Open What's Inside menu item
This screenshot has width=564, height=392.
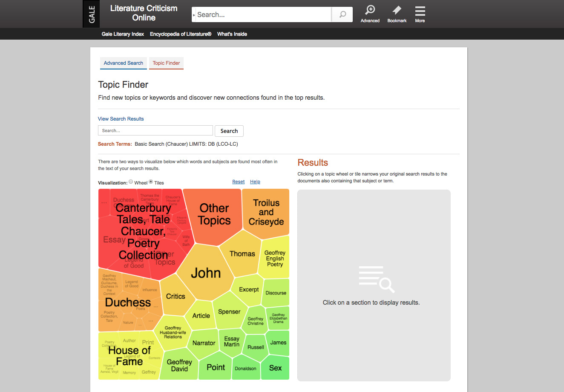point(232,34)
